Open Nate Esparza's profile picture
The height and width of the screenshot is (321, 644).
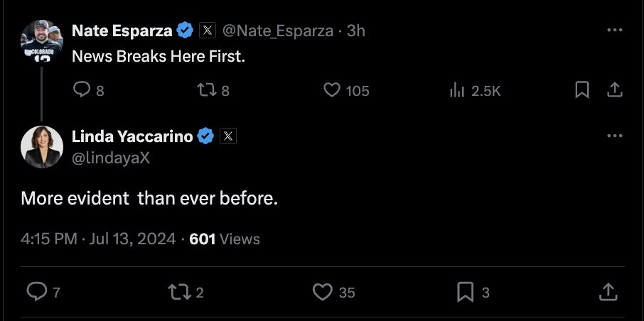(41, 43)
